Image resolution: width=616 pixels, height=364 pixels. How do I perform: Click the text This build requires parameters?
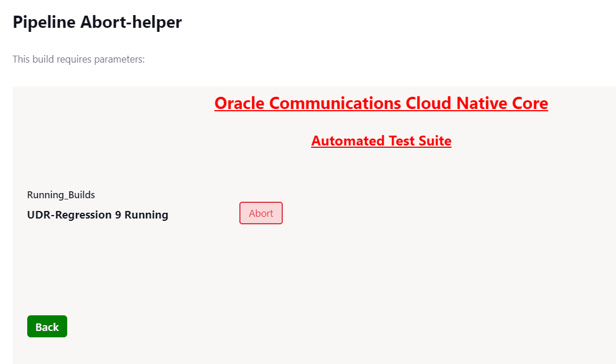pyautogui.click(x=78, y=59)
